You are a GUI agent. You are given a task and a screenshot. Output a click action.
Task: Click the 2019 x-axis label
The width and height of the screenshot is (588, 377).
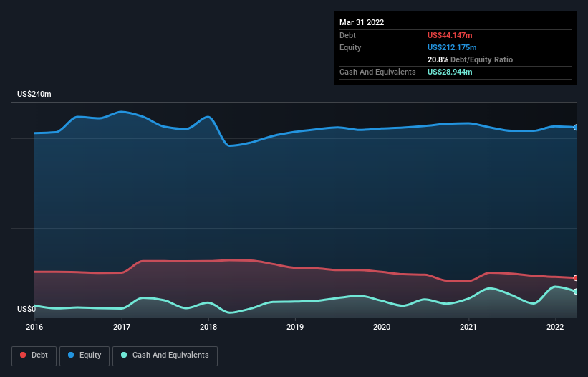pos(295,327)
